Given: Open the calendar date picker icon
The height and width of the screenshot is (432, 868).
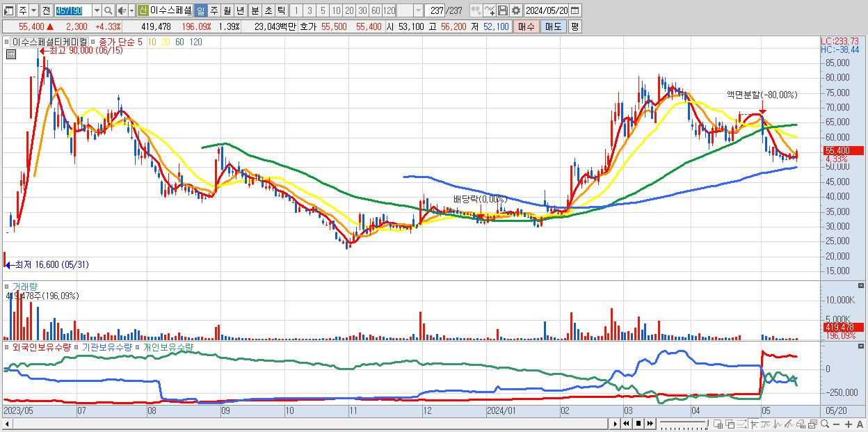Looking at the screenshot, I should (575, 11).
